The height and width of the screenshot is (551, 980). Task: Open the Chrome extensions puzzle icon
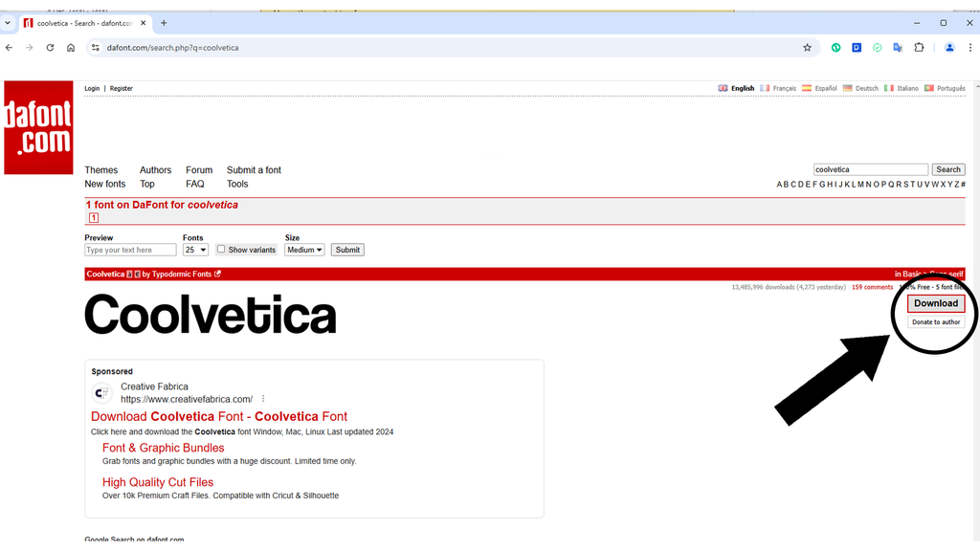click(920, 47)
